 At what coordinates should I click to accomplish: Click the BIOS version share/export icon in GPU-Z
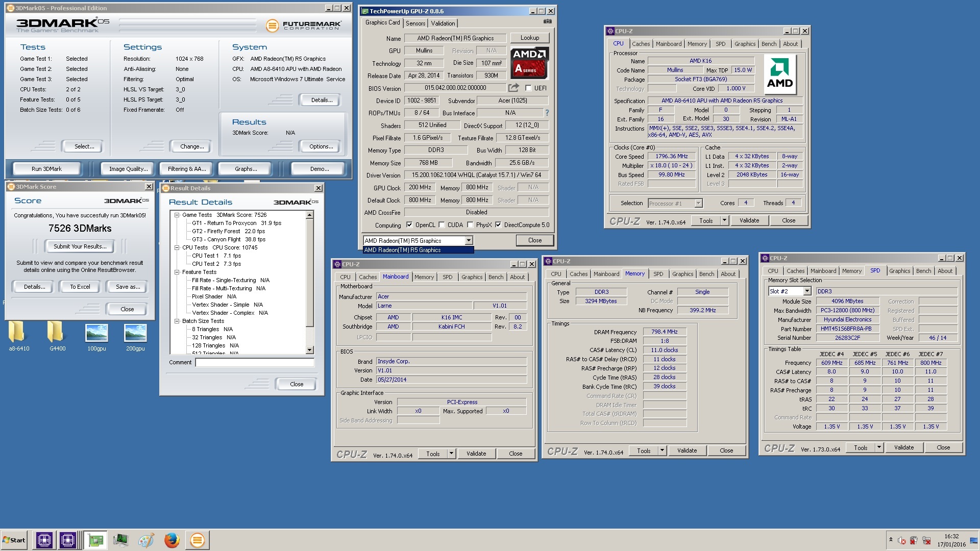513,88
